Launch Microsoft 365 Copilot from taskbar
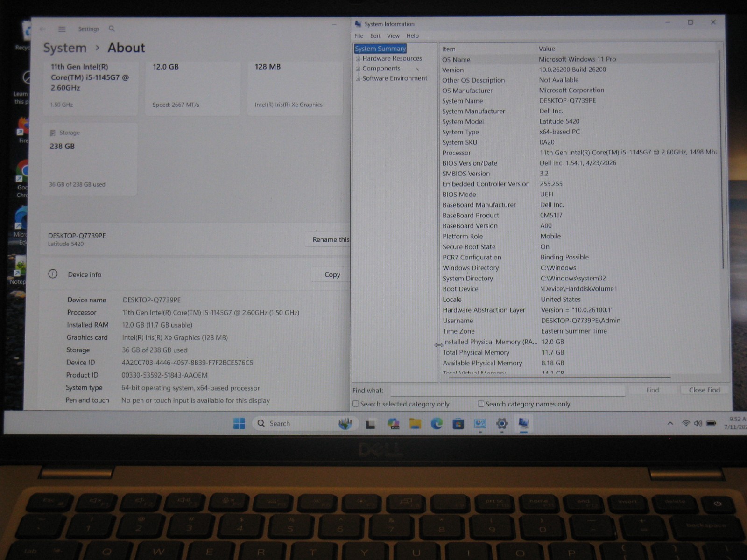 click(393, 423)
